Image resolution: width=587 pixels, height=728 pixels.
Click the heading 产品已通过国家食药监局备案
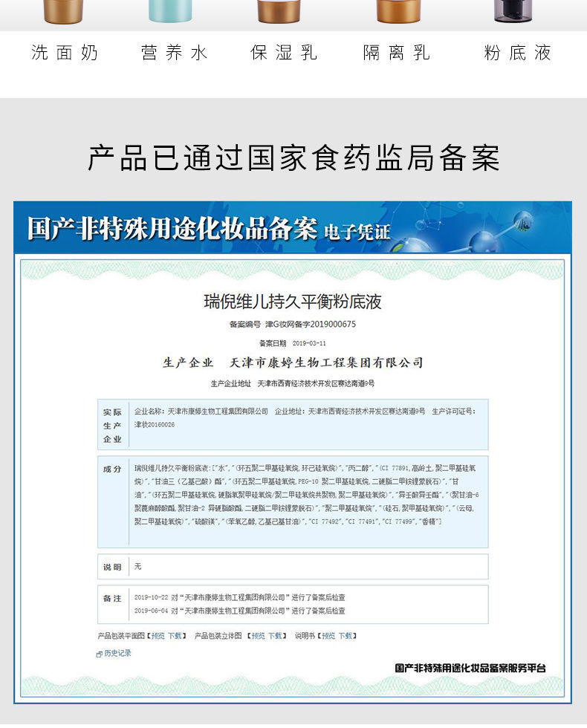pos(293,158)
